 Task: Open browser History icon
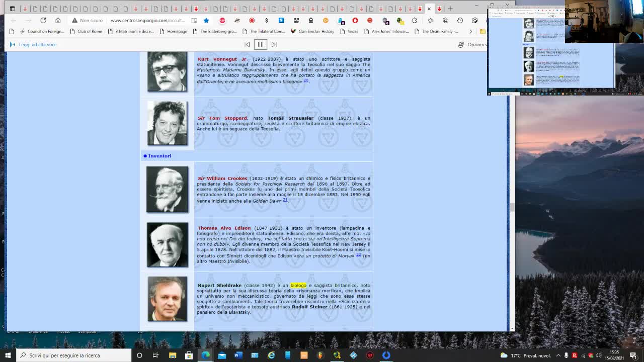point(460,20)
